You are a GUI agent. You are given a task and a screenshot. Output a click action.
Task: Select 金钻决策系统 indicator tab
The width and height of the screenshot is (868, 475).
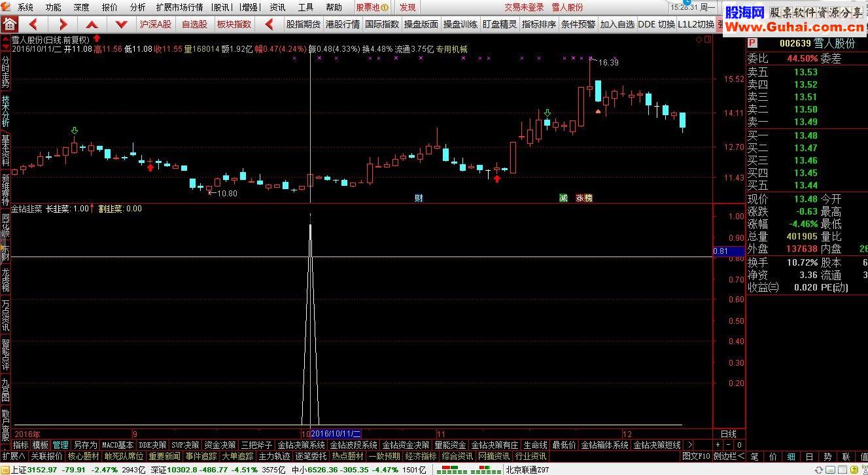pos(301,445)
